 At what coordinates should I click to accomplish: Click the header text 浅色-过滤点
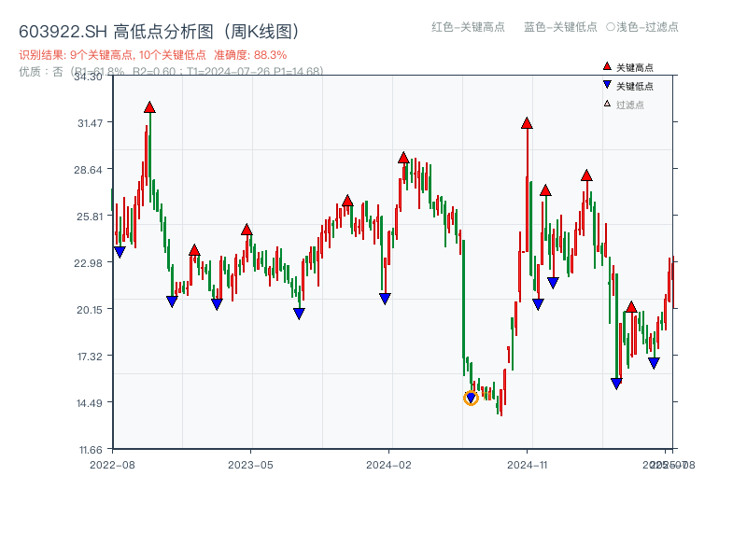647,27
